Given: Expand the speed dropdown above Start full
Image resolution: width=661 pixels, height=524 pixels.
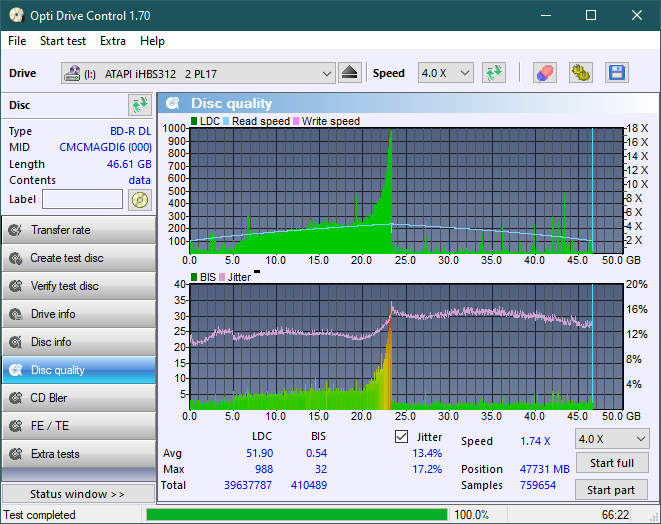Looking at the screenshot, I should 611,439.
